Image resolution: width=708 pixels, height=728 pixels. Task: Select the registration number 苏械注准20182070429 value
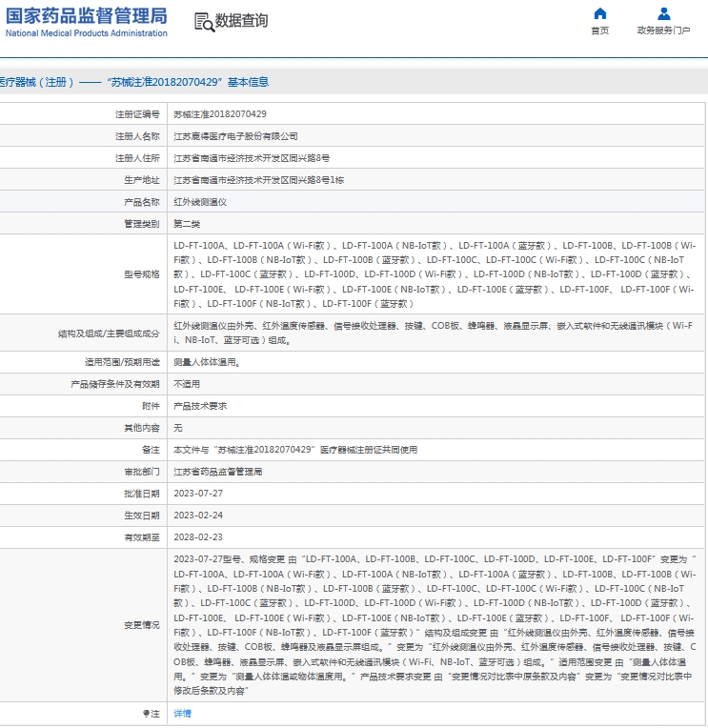(219, 114)
